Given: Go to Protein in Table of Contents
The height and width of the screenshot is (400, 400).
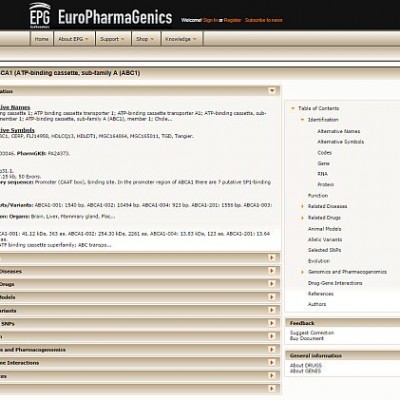Looking at the screenshot, I should [x=325, y=185].
